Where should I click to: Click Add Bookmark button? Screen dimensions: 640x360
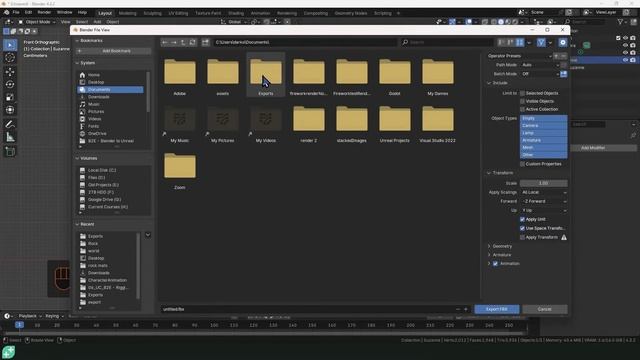coord(113,51)
